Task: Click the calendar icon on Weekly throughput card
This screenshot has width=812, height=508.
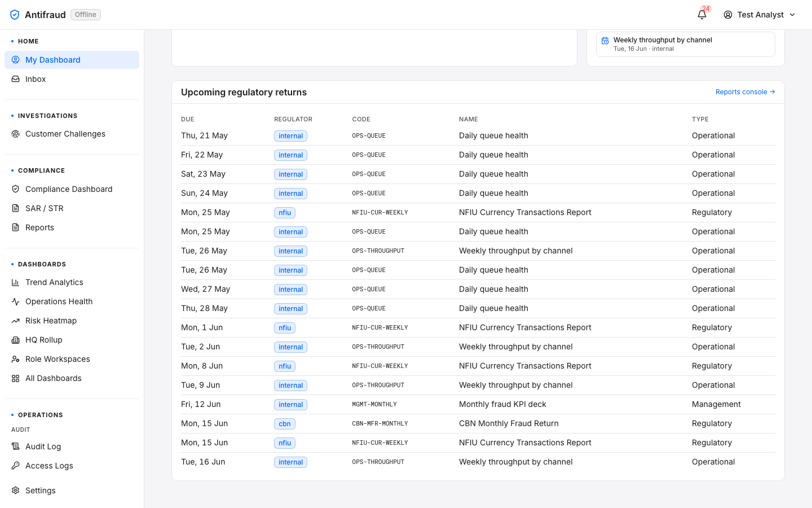Action: (x=605, y=41)
